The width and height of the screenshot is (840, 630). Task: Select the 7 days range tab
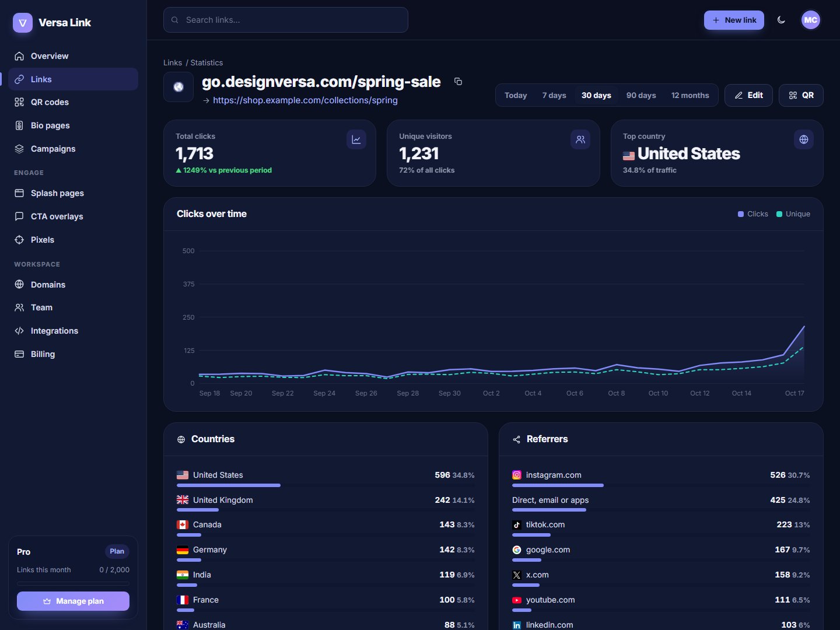(x=554, y=95)
